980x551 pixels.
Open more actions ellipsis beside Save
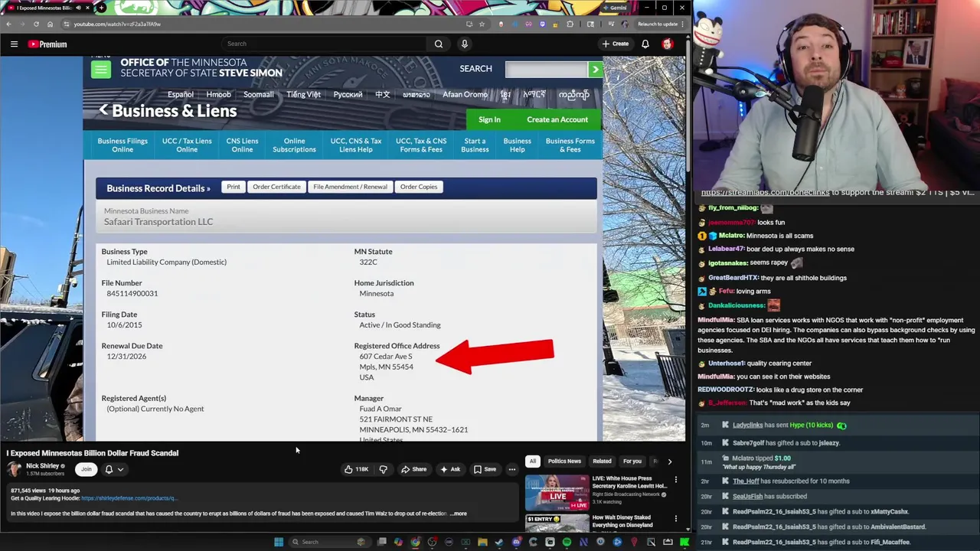(x=512, y=469)
